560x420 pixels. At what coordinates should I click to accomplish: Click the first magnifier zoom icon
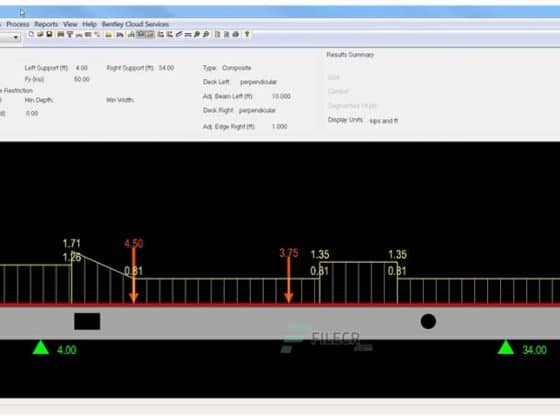click(197, 35)
